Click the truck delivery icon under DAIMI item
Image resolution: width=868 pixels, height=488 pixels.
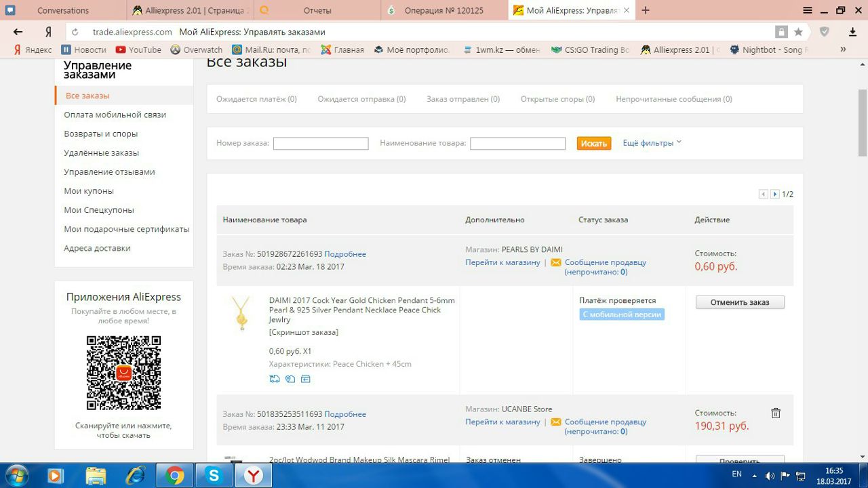coord(275,379)
